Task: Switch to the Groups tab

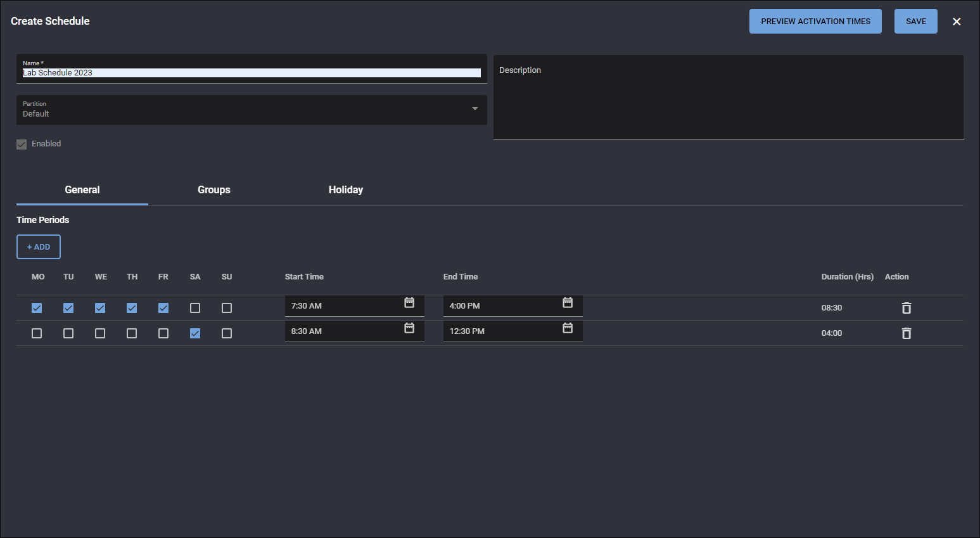Action: [x=214, y=190]
